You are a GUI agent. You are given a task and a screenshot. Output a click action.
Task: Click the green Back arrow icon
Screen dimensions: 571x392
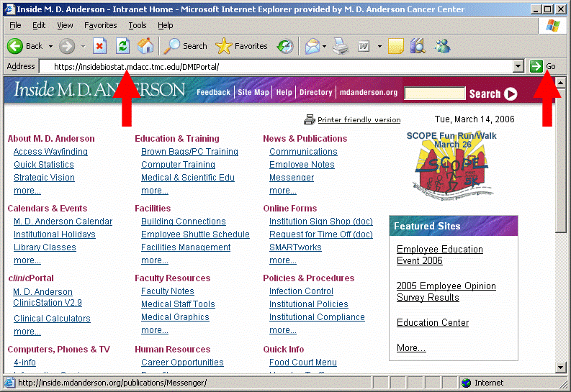(x=15, y=46)
